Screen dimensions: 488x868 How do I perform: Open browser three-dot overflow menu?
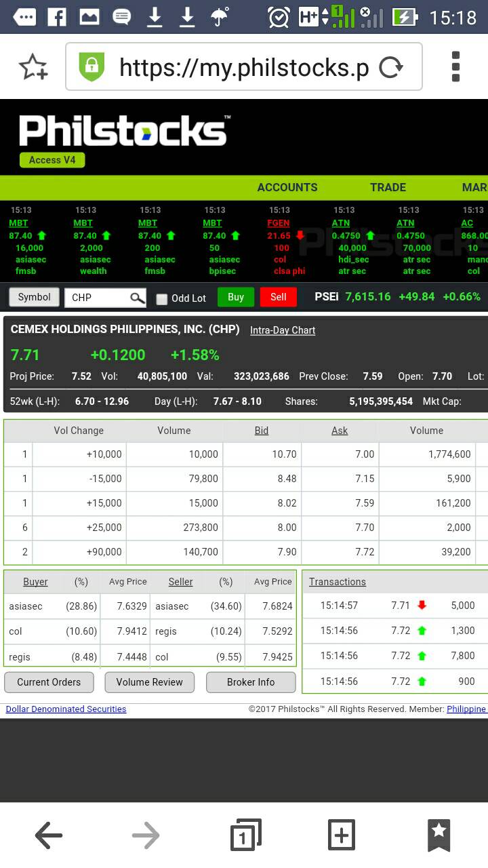point(455,66)
